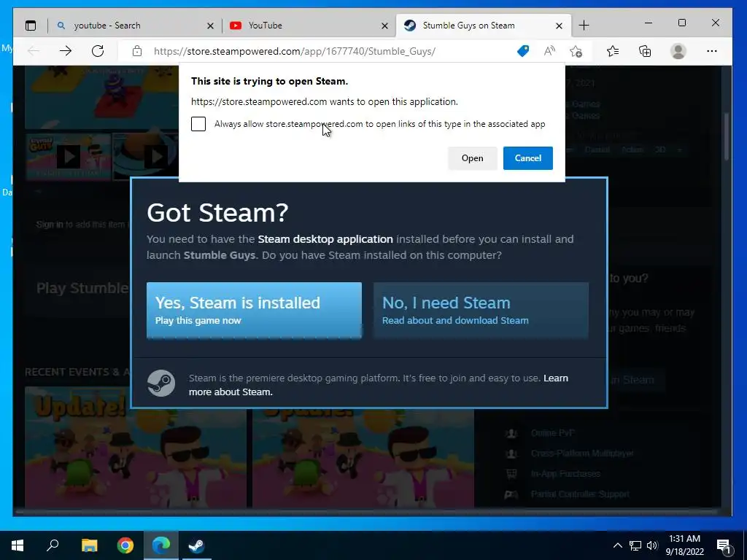Choose Yes, Steam is installed

(254, 311)
